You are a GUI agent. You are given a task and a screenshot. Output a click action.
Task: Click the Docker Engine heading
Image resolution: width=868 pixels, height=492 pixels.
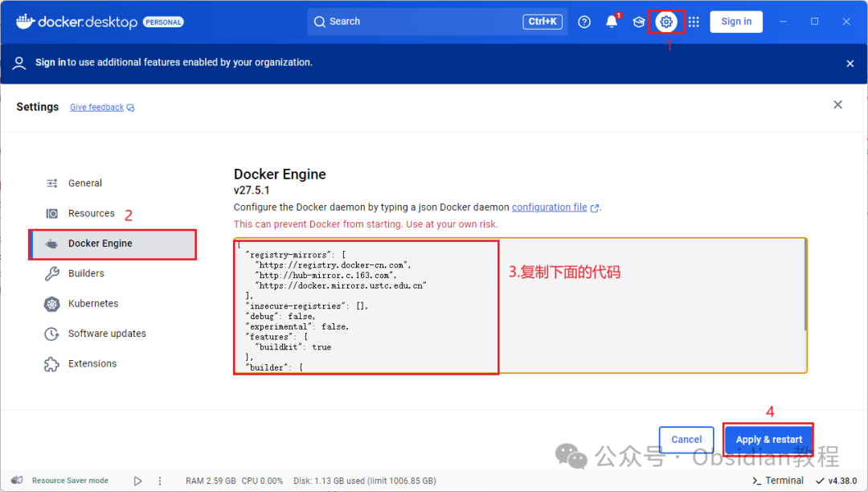(x=280, y=174)
